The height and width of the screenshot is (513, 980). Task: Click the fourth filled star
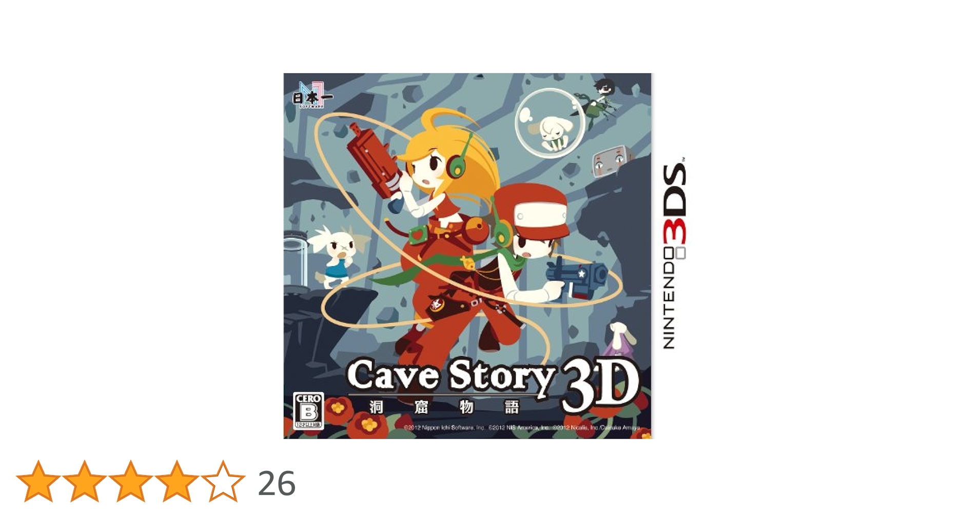click(177, 481)
